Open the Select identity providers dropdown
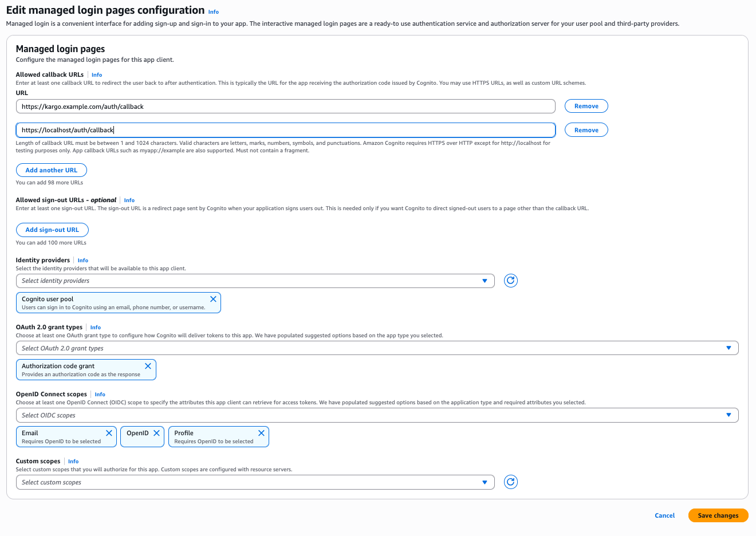Image resolution: width=756 pixels, height=536 pixels. [x=255, y=281]
